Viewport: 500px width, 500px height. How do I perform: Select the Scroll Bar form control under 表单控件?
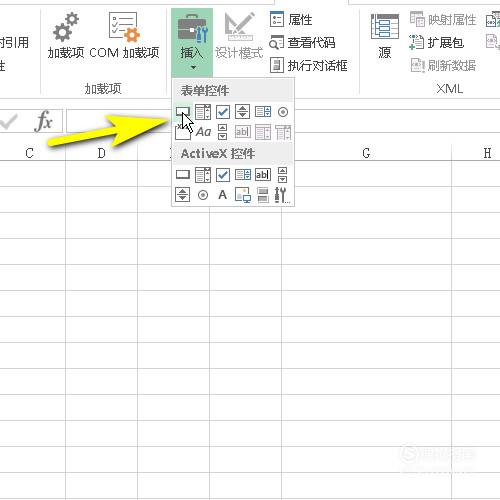pos(222,132)
